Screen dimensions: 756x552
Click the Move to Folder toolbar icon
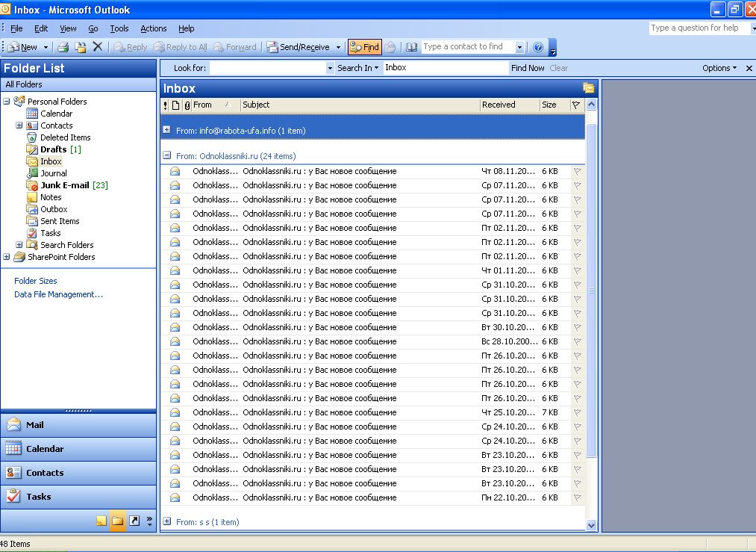[81, 47]
